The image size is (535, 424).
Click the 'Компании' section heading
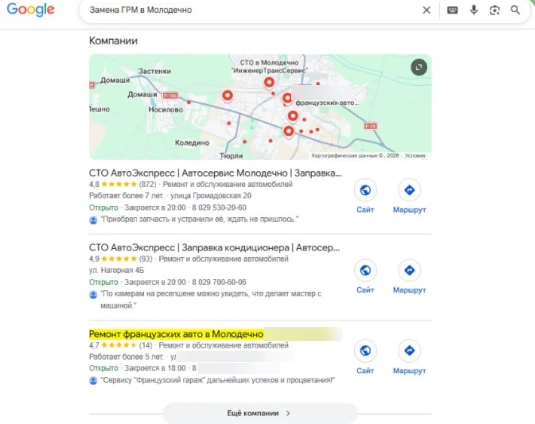(113, 41)
